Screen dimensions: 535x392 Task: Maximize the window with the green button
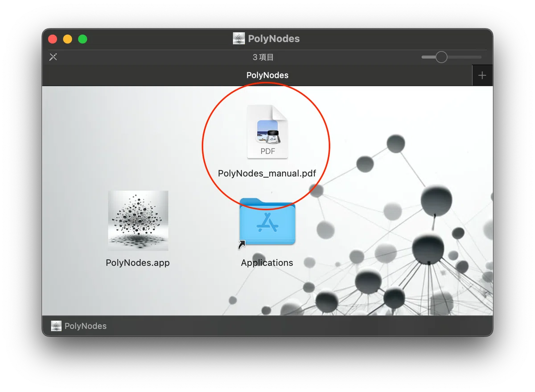(82, 39)
